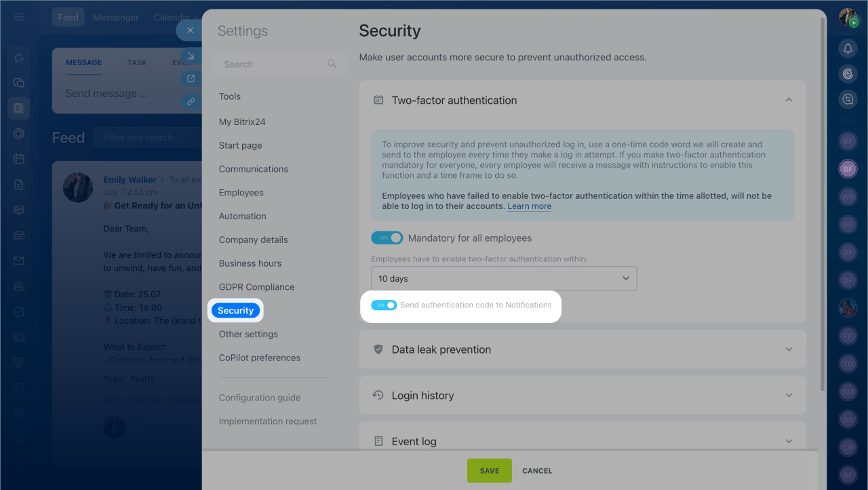Select Other settings in the Settings menu
This screenshot has height=490, width=868.
coord(248,334)
